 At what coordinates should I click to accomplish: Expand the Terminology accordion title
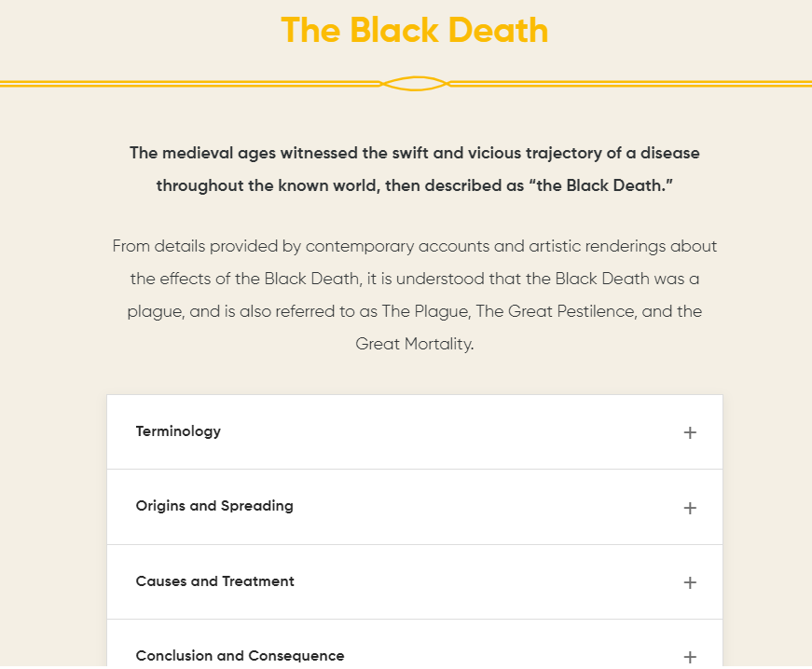[x=178, y=431]
